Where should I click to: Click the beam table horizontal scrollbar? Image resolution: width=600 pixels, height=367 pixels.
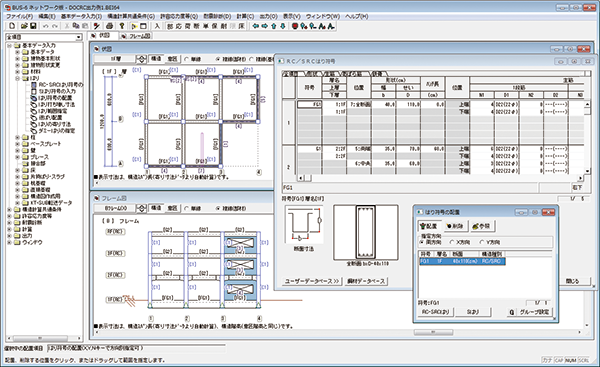coord(440,178)
